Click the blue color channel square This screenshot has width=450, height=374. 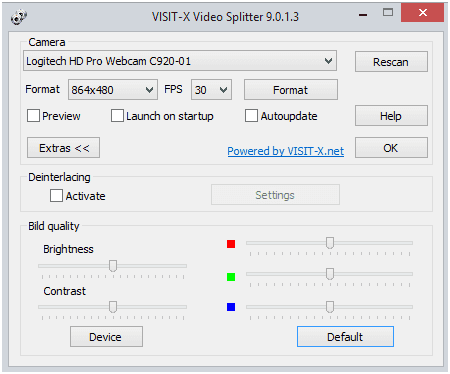click(x=231, y=307)
